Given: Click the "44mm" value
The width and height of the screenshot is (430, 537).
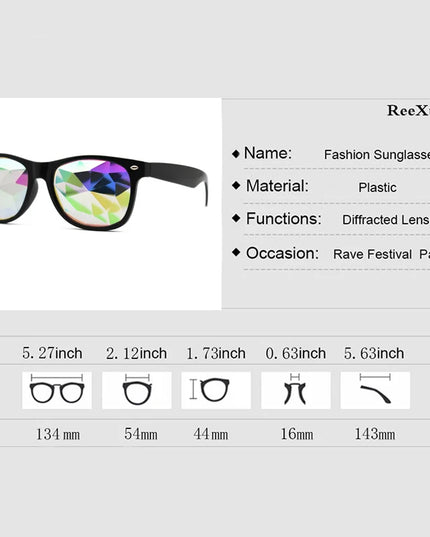Looking at the screenshot, I should point(211,434).
